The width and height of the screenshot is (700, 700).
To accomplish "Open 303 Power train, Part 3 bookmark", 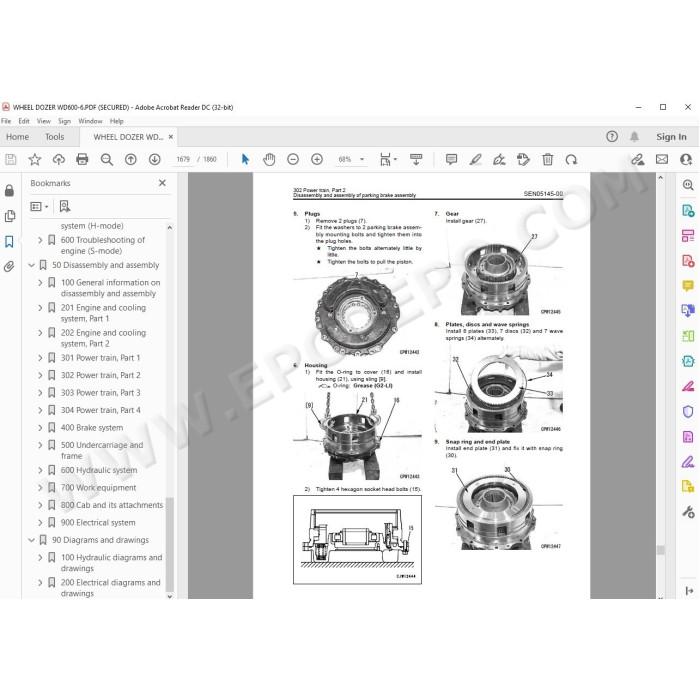I will (x=100, y=393).
